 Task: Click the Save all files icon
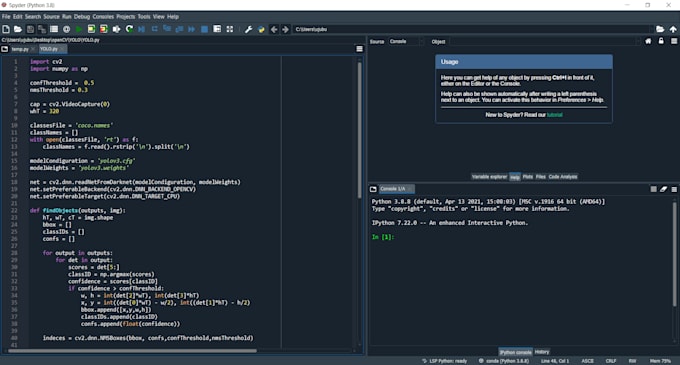point(42,29)
